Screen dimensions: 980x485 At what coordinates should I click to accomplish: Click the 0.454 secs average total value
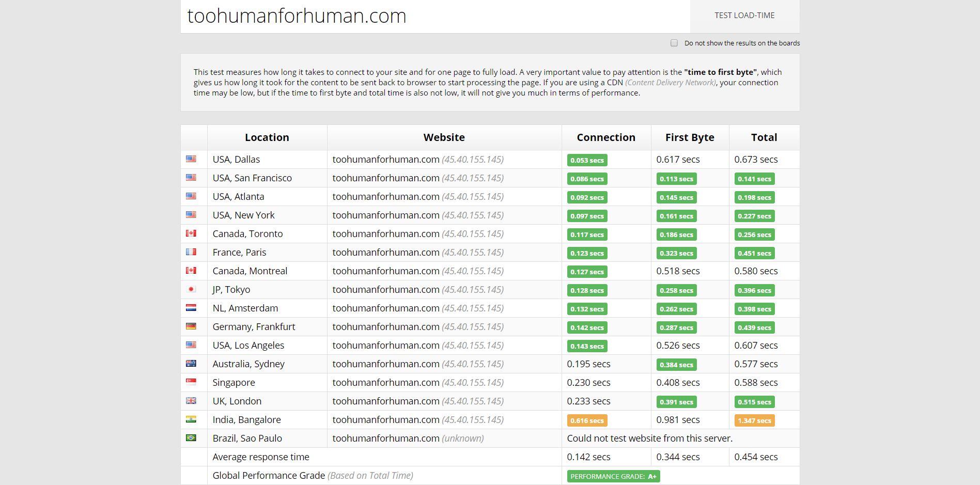756,457
